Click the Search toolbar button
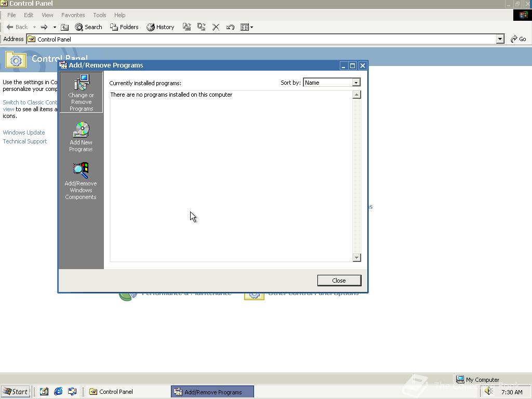532x399 pixels. (x=88, y=27)
